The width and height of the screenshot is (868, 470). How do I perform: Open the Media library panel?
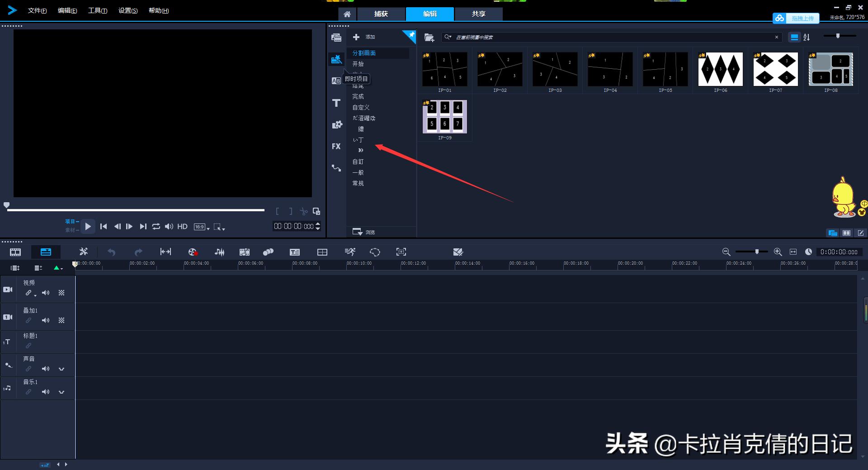point(336,38)
